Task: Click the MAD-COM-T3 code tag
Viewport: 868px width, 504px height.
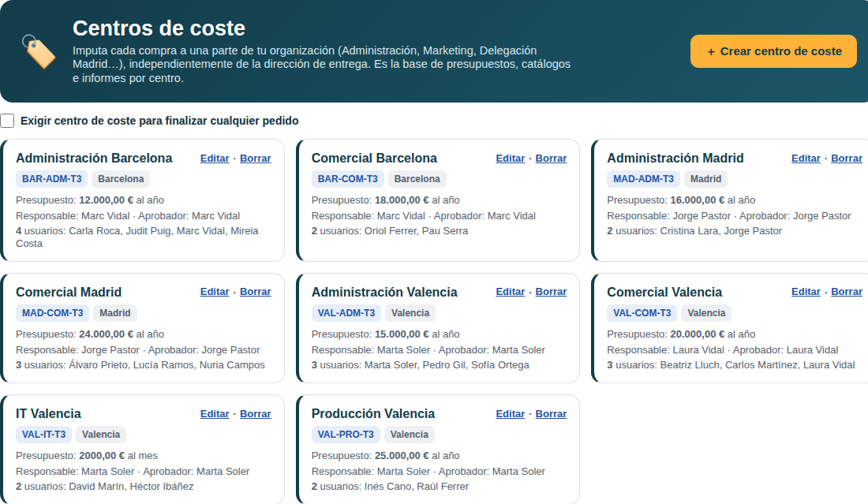Action: tap(53, 313)
